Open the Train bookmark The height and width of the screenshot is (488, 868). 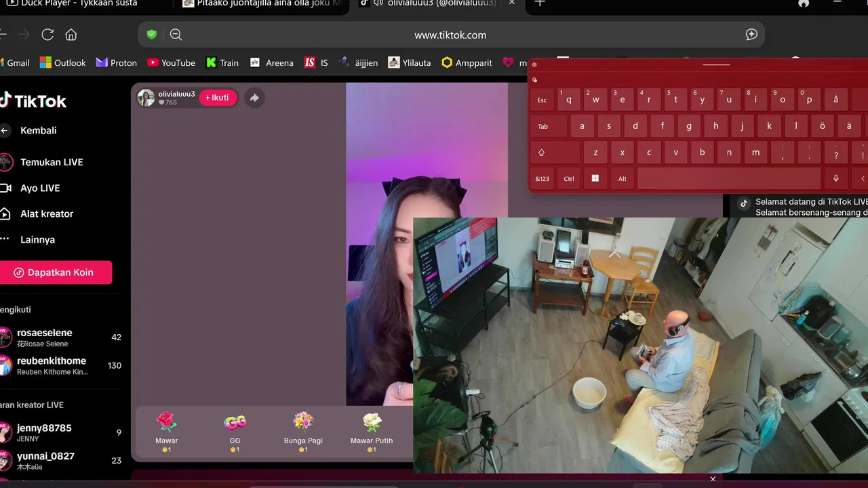[222, 62]
